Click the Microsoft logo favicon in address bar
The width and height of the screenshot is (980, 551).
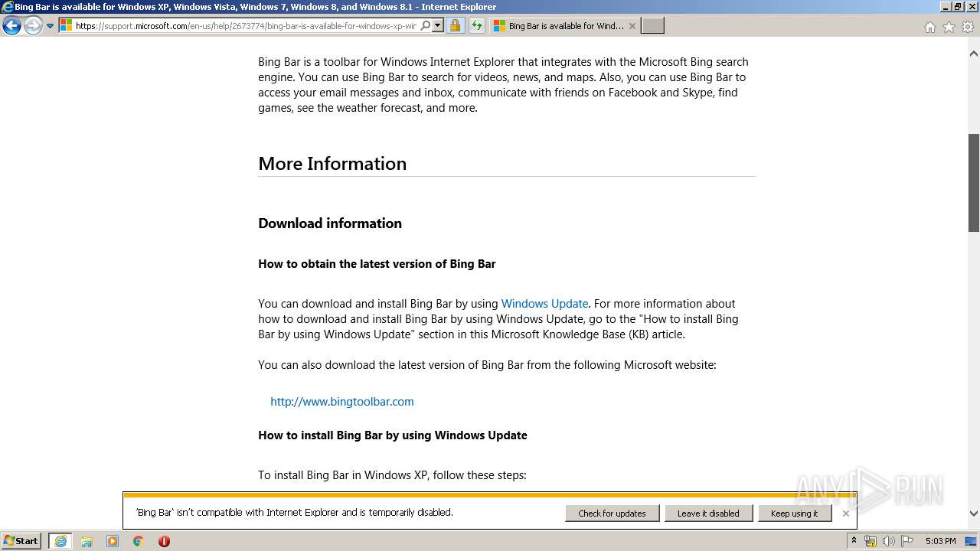[66, 26]
